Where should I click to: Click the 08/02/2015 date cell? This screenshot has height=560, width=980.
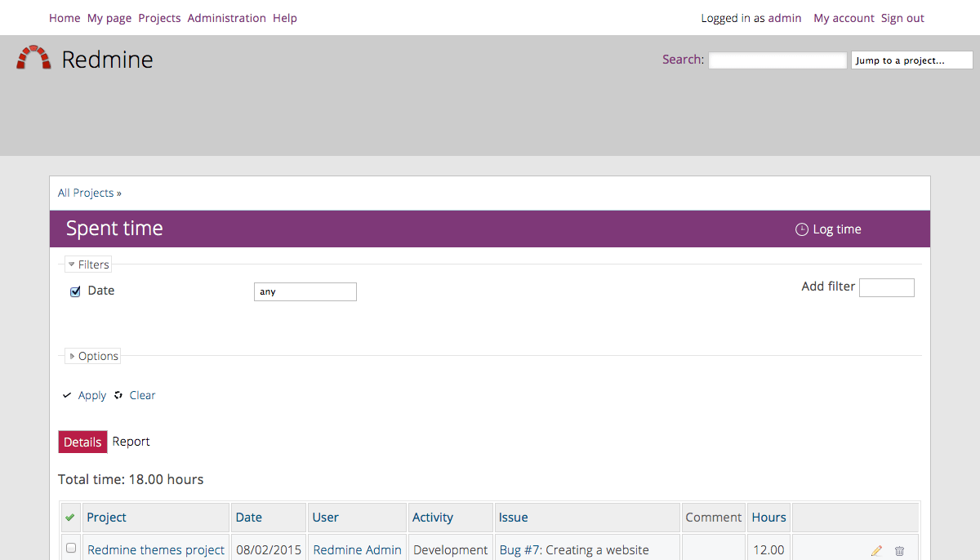(x=269, y=550)
